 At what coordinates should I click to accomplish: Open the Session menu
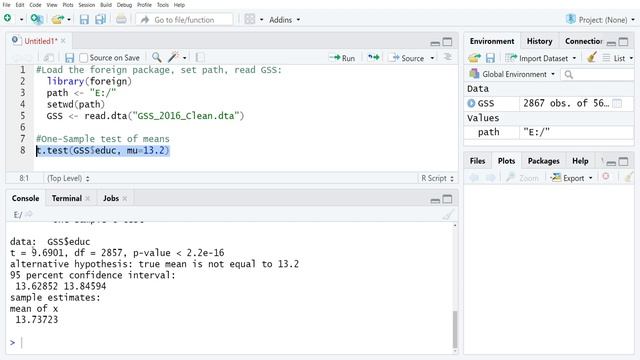tap(87, 5)
